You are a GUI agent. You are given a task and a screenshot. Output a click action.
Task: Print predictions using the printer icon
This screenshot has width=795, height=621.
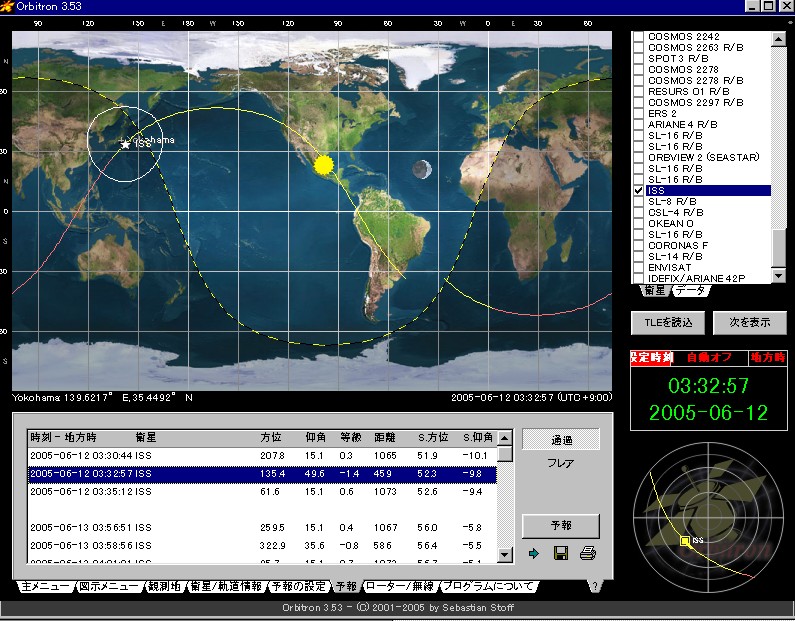[588, 553]
